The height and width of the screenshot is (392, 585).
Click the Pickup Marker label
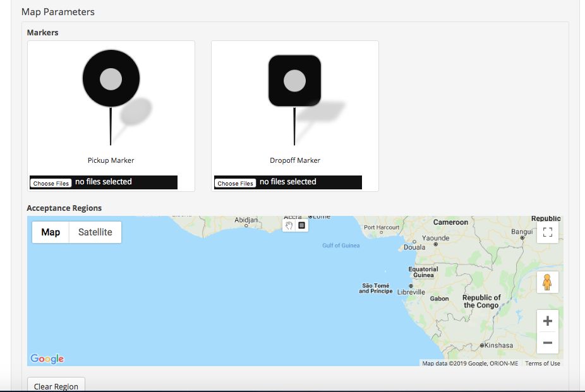(111, 160)
